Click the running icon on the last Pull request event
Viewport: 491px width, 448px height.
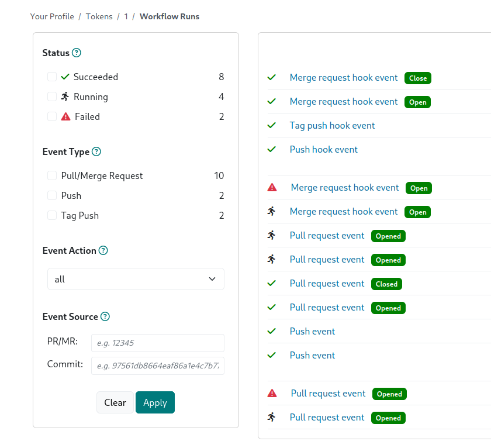272,418
